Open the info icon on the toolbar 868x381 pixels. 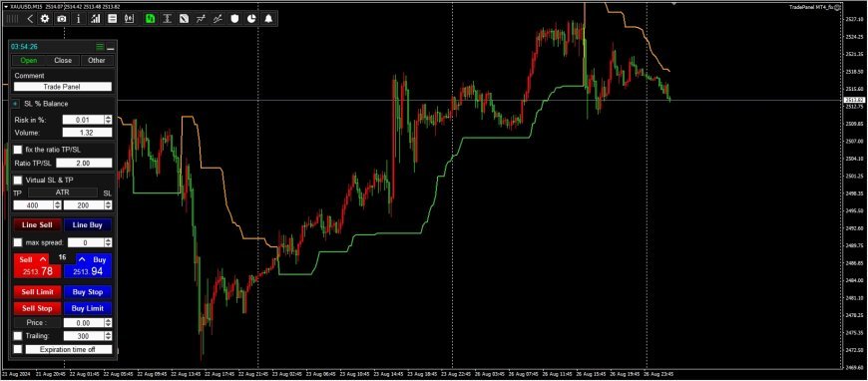[79, 19]
